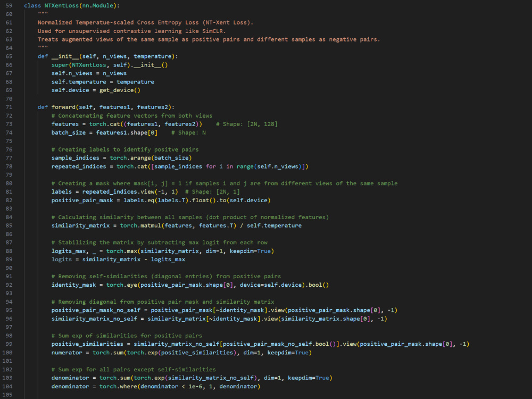Click 'positive_pair_mask_no_self' variable at its assignment
This screenshot has width=532, height=399.
click(x=96, y=311)
